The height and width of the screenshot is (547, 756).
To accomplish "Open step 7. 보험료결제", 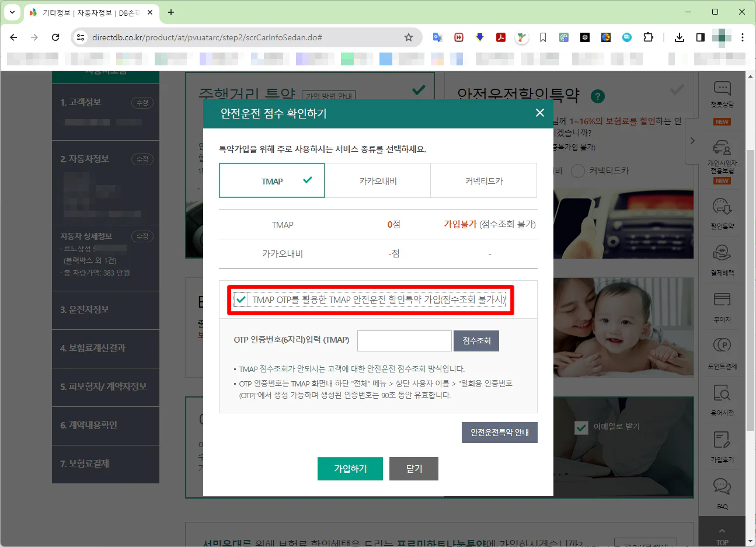I will [x=106, y=464].
